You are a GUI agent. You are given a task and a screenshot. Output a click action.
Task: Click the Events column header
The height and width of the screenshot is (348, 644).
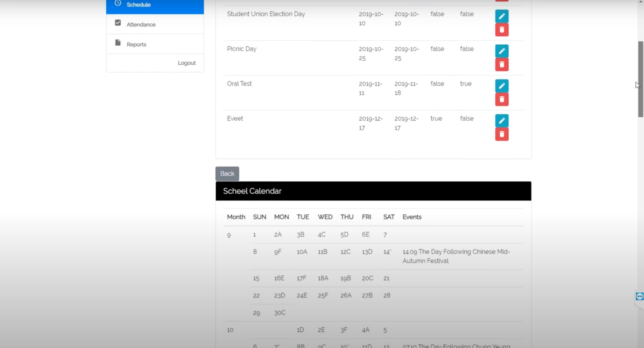412,217
